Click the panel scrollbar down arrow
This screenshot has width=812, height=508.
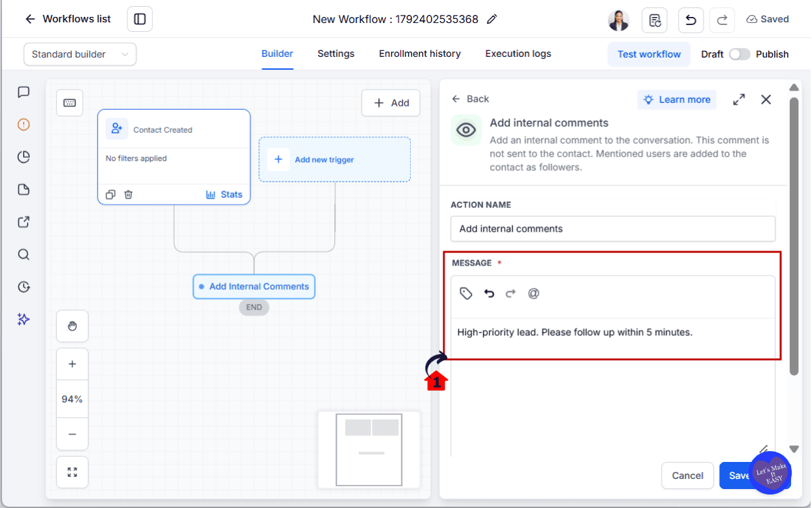tap(794, 449)
